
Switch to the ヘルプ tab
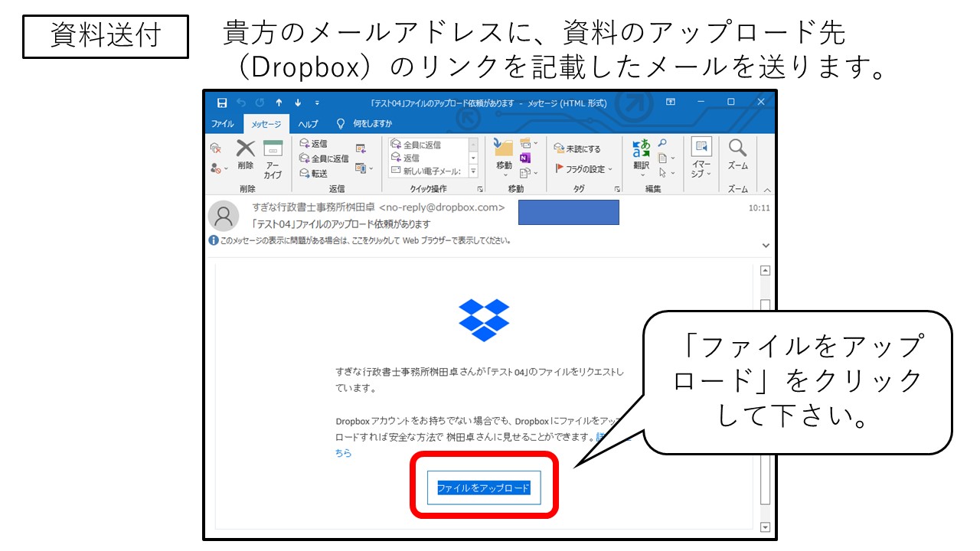[x=308, y=124]
